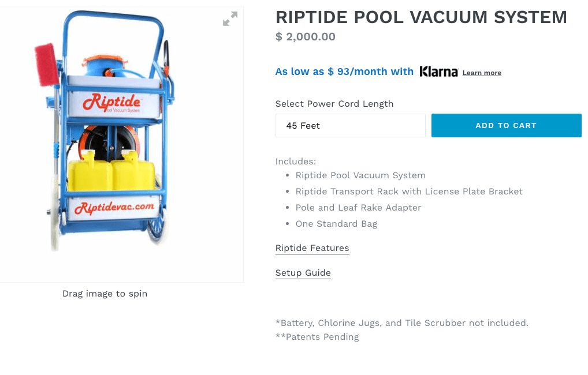
Task: Click the Riptide logo on the cart's upper panel
Action: point(111,102)
